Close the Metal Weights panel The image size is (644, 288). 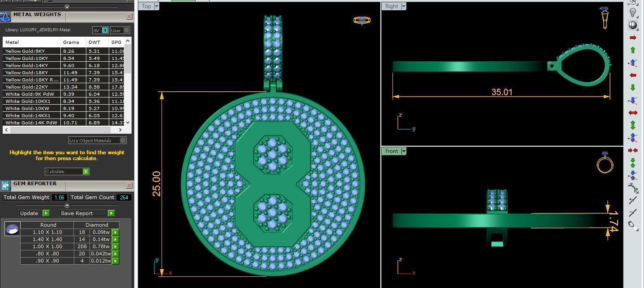pos(129,17)
